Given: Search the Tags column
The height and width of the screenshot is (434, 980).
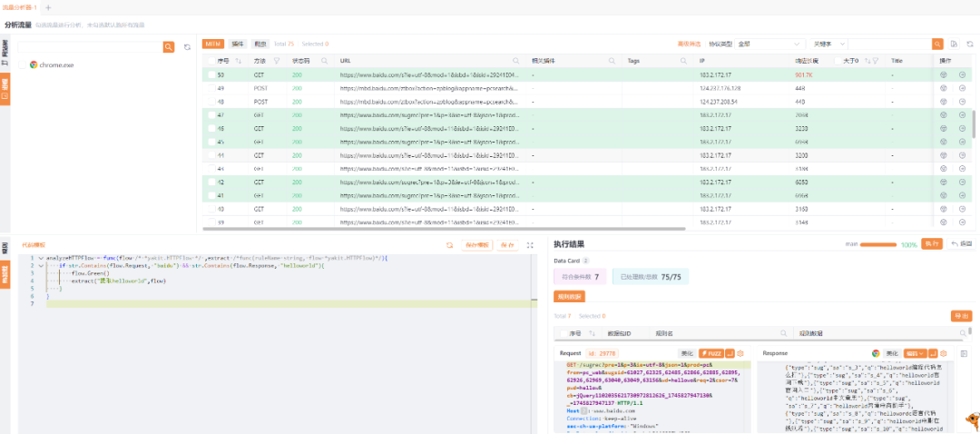Looking at the screenshot, I should click(x=685, y=61).
